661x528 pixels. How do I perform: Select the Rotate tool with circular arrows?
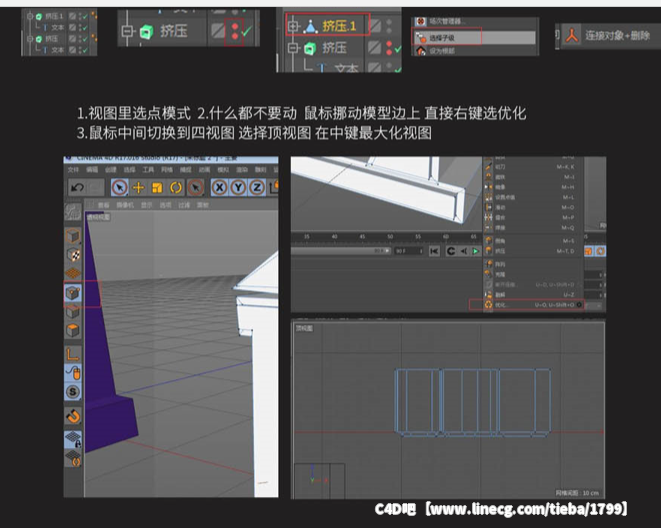pos(176,187)
